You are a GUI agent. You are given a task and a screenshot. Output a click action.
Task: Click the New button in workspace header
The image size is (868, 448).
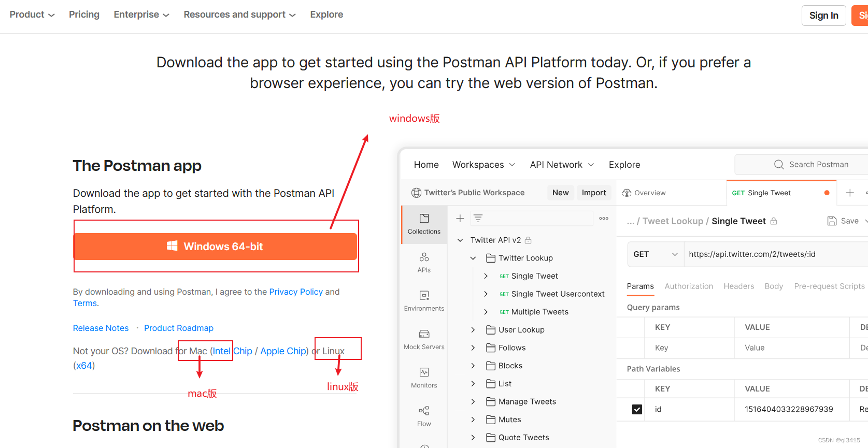coord(561,193)
